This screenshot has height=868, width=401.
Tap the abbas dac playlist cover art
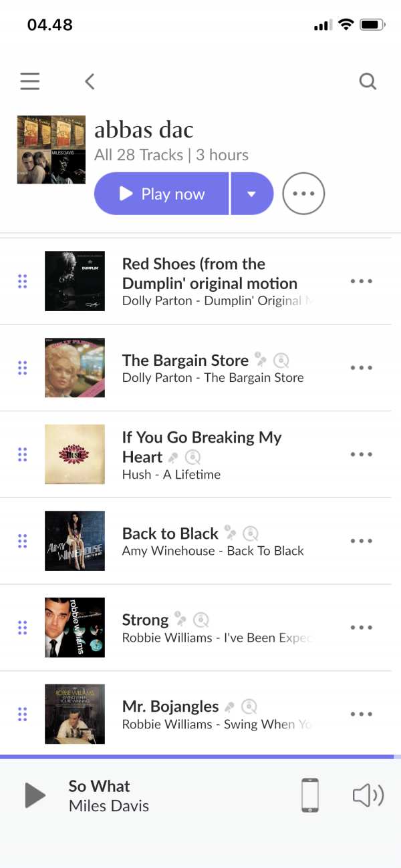point(51,150)
